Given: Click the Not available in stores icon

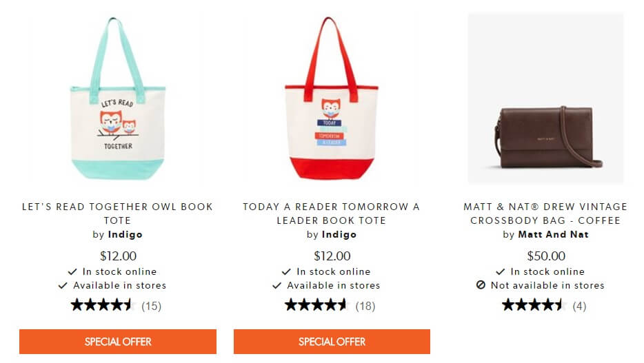Looking at the screenshot, I should pyautogui.click(x=481, y=284).
